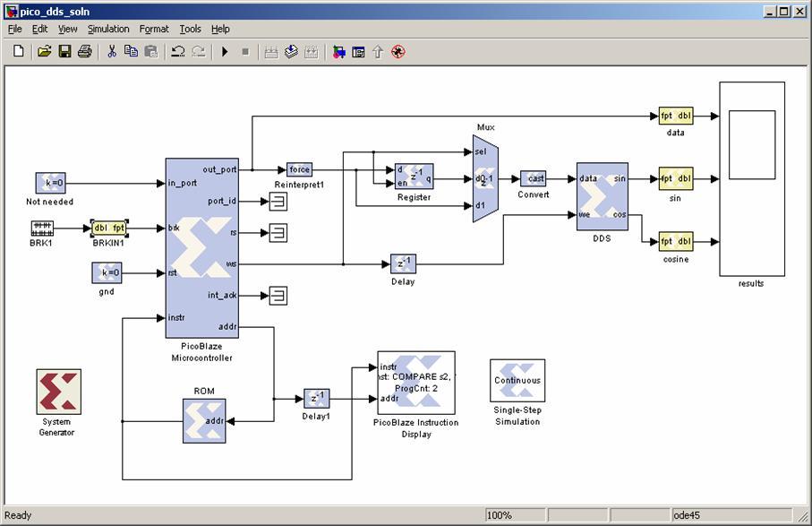
Task: Select the terminator on rs output
Action: click(x=278, y=233)
